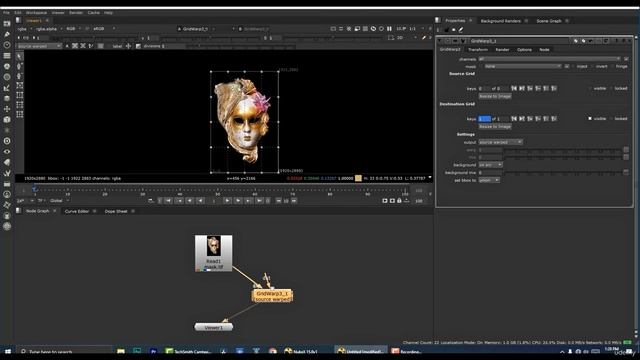Click the background mix slider track

pos(563,172)
